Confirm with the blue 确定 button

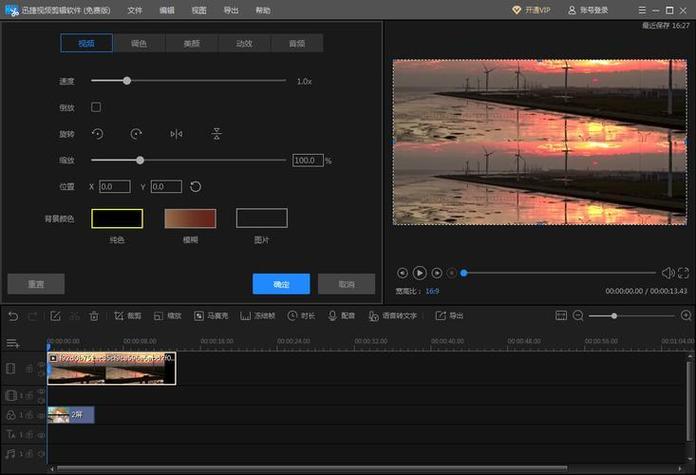point(281,284)
